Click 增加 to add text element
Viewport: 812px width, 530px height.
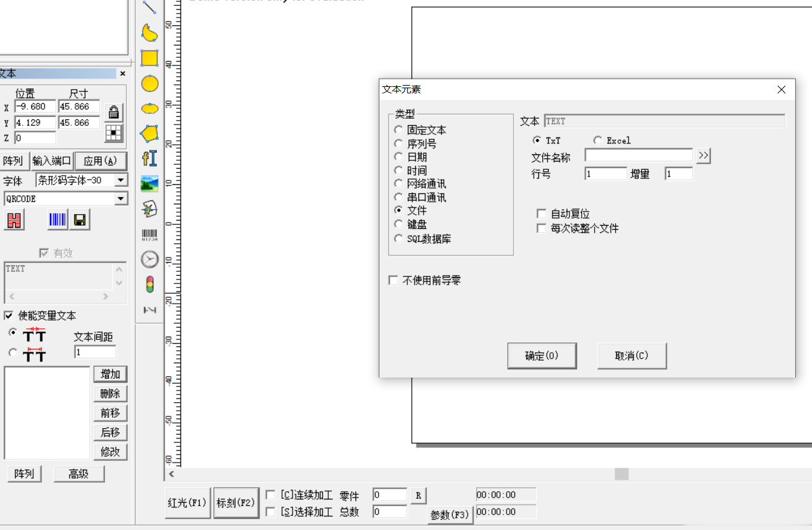pyautogui.click(x=110, y=374)
